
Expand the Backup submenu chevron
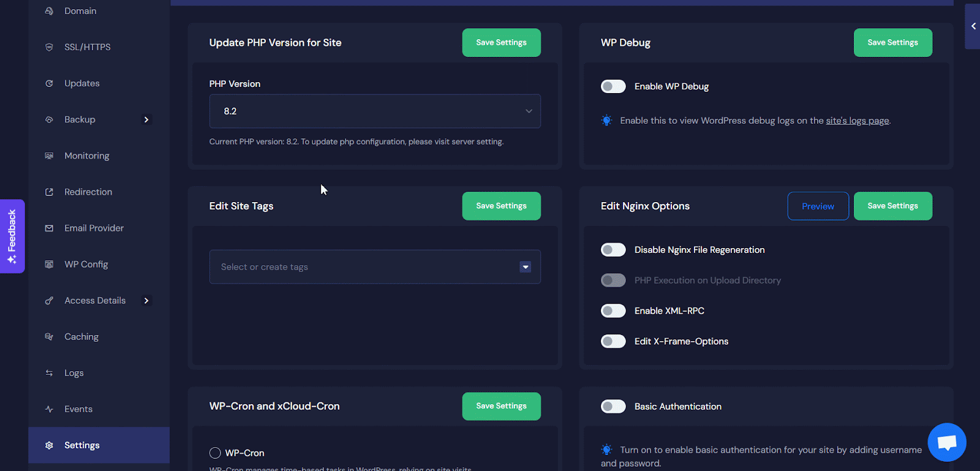pos(146,119)
